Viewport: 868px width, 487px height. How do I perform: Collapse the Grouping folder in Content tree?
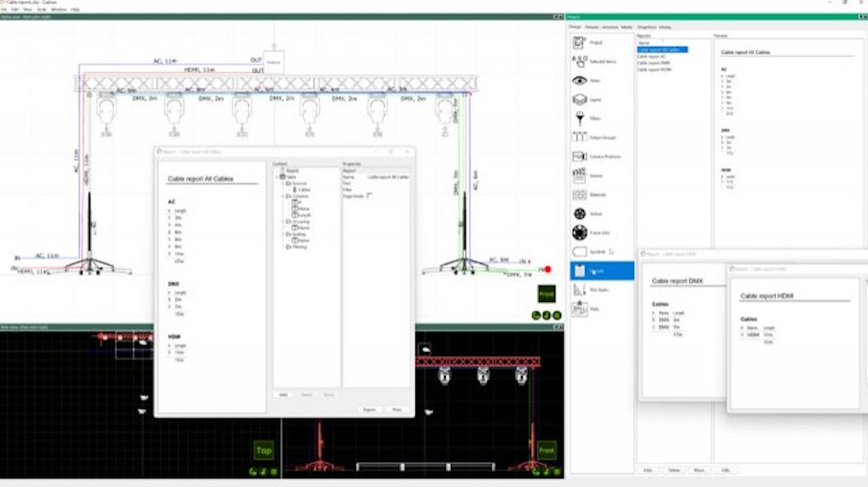pos(283,221)
